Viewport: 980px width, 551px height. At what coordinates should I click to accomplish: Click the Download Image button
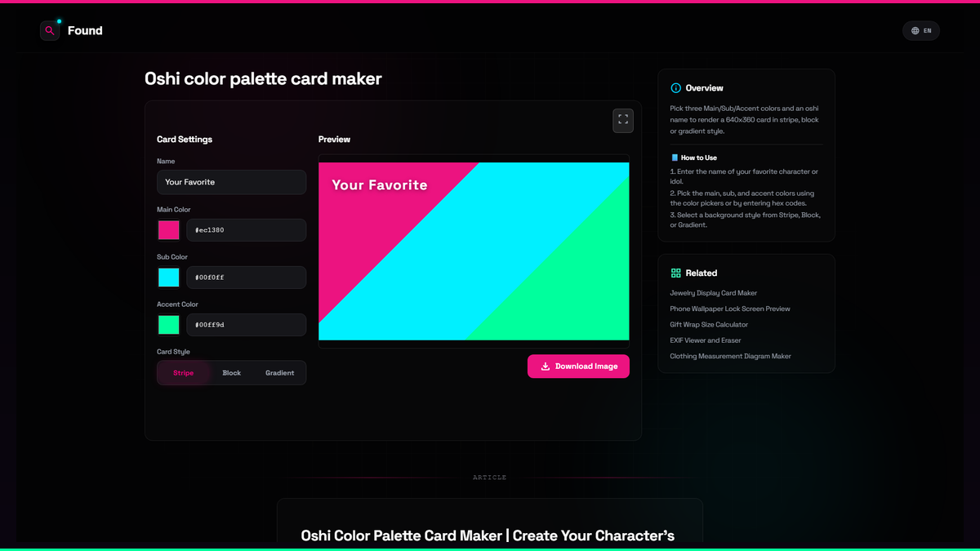pos(578,367)
